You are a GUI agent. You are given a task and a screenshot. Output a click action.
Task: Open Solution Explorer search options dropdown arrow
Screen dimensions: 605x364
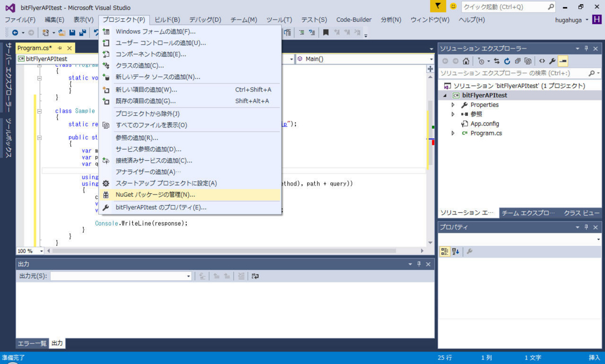pyautogui.click(x=598, y=73)
